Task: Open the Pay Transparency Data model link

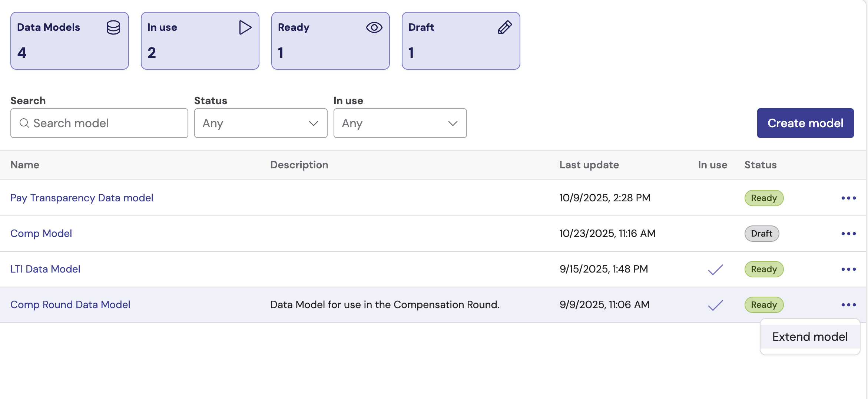Action: pyautogui.click(x=82, y=198)
